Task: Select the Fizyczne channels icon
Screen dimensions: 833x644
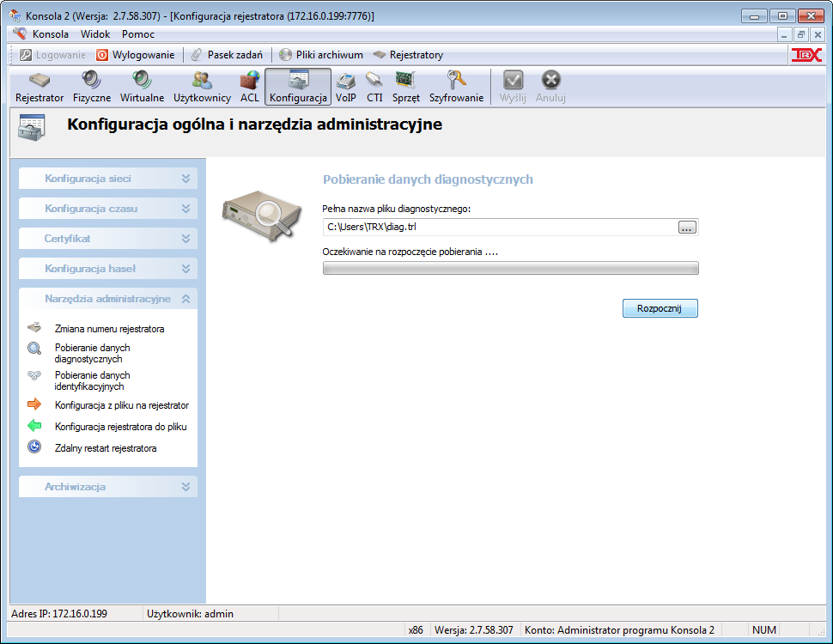Action: tap(91, 87)
